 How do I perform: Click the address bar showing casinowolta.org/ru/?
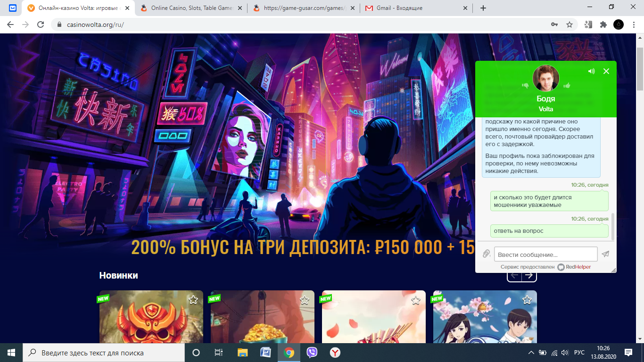302,25
